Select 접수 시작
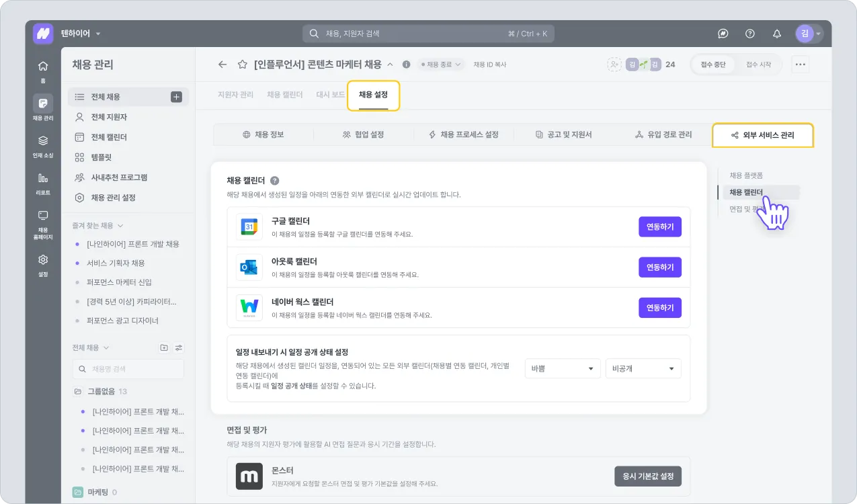 pos(759,65)
